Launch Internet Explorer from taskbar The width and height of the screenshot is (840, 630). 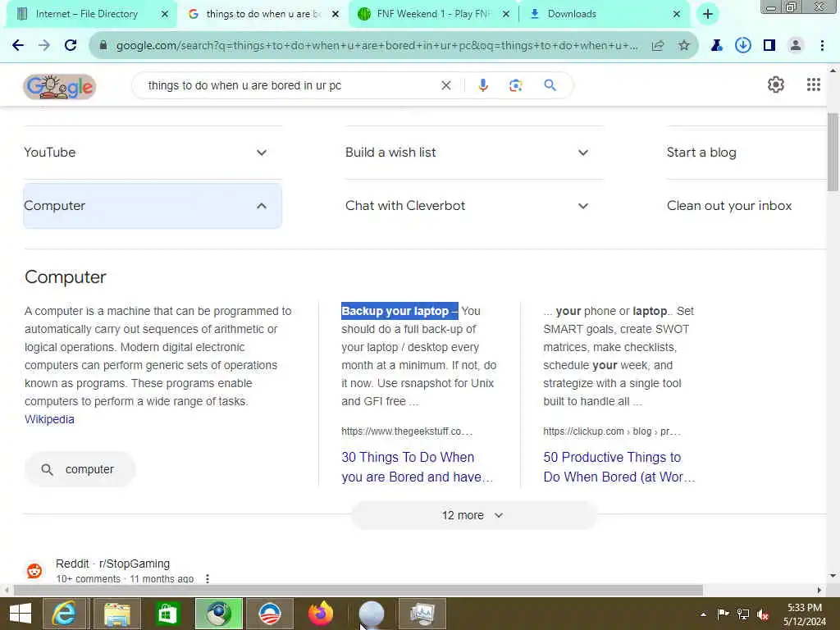click(x=64, y=614)
